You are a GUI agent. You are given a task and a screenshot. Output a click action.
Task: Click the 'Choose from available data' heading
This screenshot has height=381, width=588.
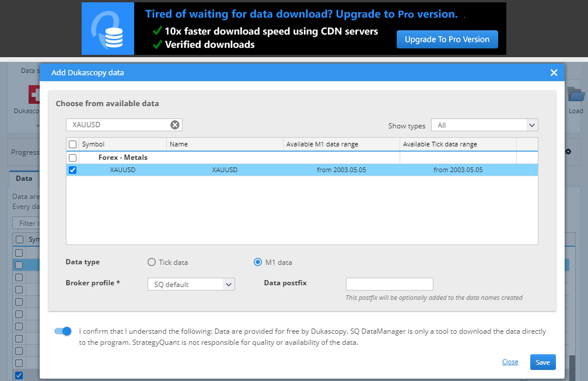[107, 103]
